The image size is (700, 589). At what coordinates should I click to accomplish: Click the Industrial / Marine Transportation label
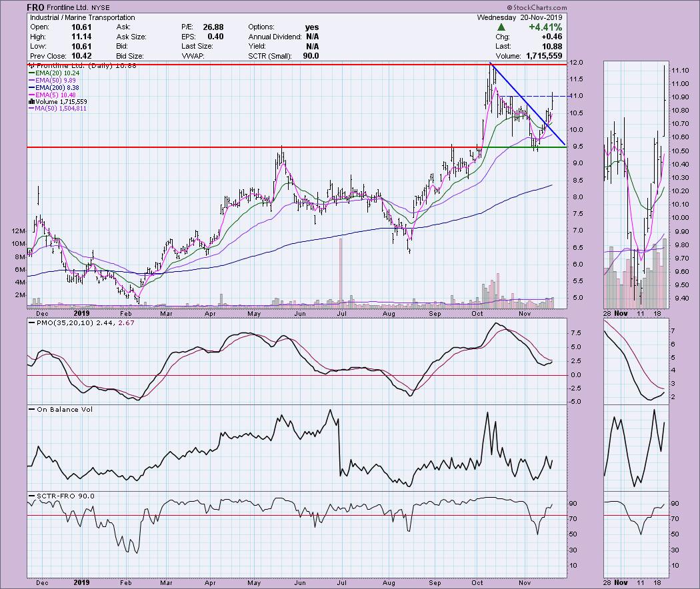pos(72,17)
